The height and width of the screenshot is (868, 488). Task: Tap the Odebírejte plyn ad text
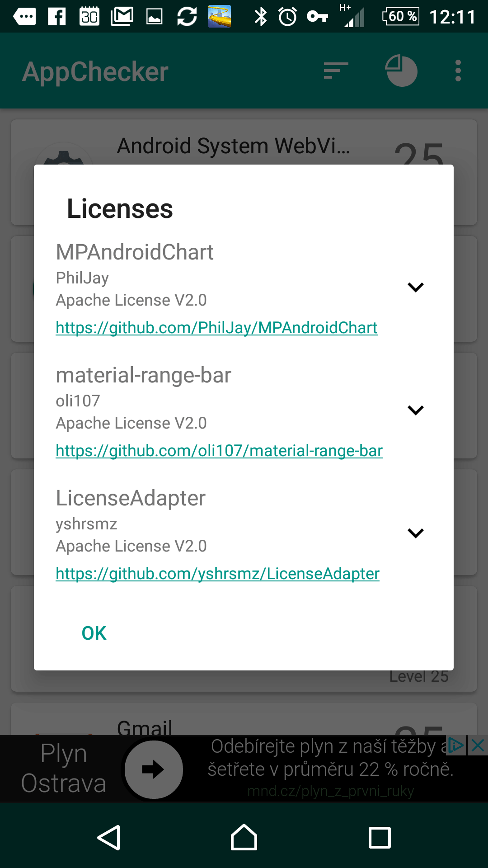coord(330,758)
